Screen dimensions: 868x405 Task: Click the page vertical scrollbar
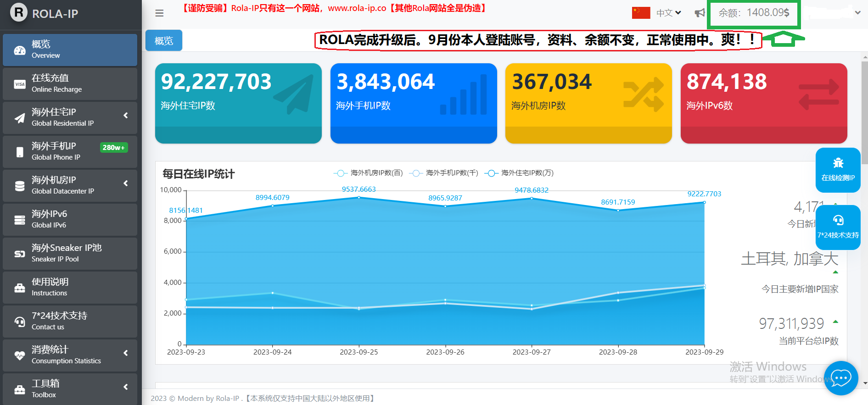(x=865, y=112)
